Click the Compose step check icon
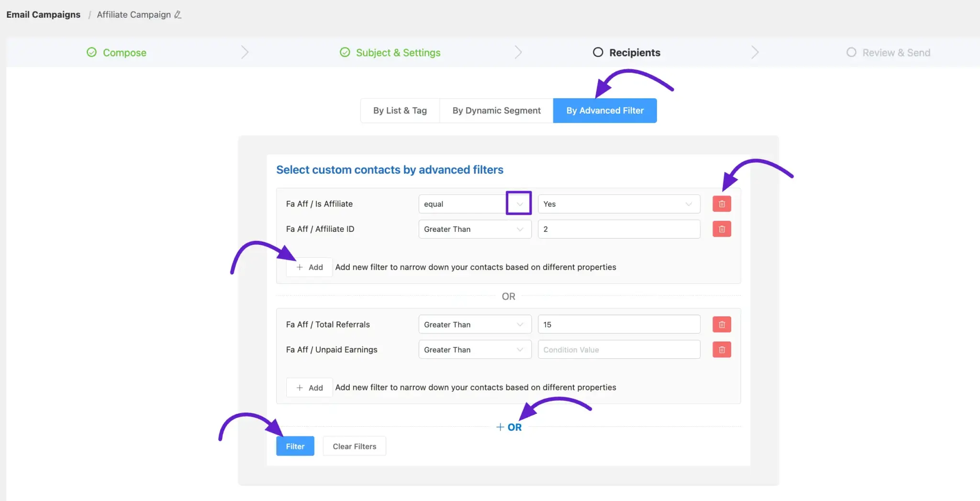980x501 pixels. (x=91, y=52)
